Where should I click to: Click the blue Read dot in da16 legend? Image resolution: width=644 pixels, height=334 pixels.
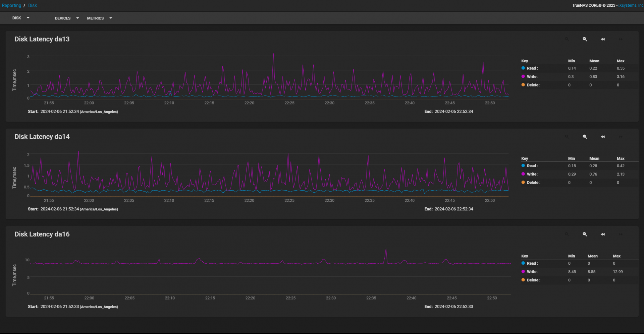coord(523,263)
